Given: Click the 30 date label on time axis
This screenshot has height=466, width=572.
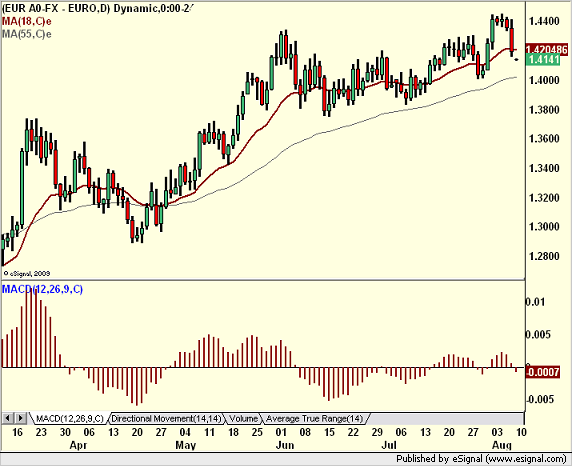Looking at the screenshot, I should (x=65, y=432).
